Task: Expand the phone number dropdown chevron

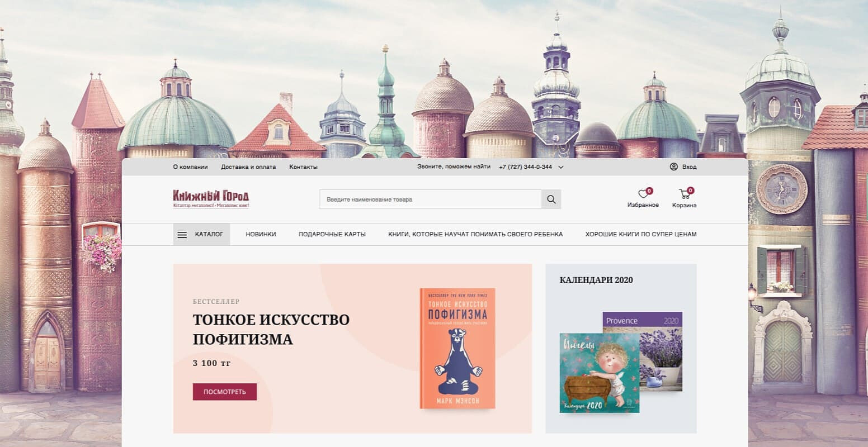Action: [561, 167]
